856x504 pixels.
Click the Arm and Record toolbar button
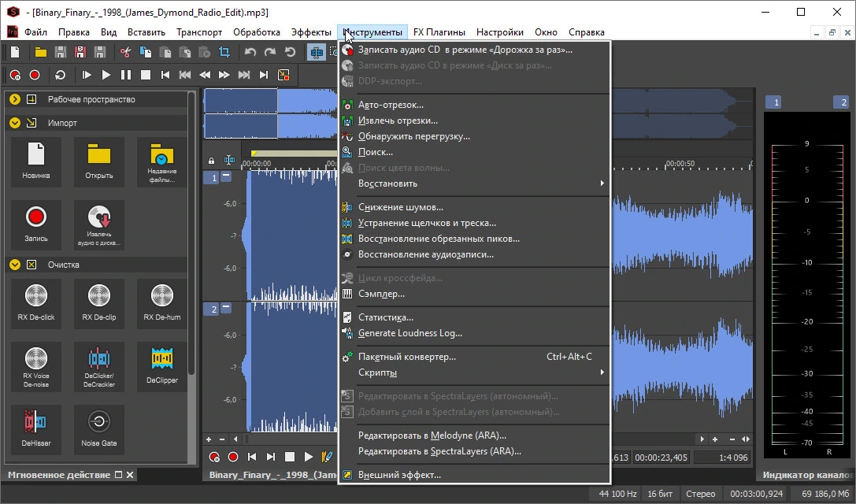click(15, 75)
